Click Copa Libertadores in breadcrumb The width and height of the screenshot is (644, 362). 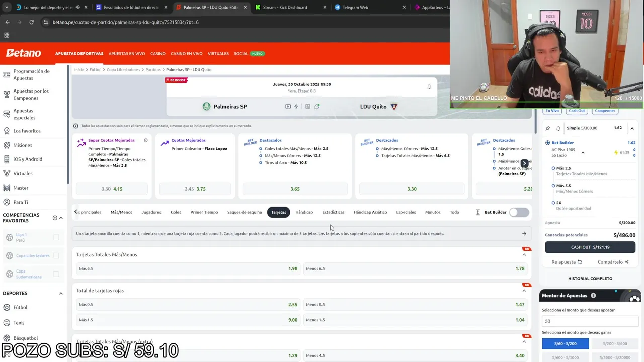[123, 70]
